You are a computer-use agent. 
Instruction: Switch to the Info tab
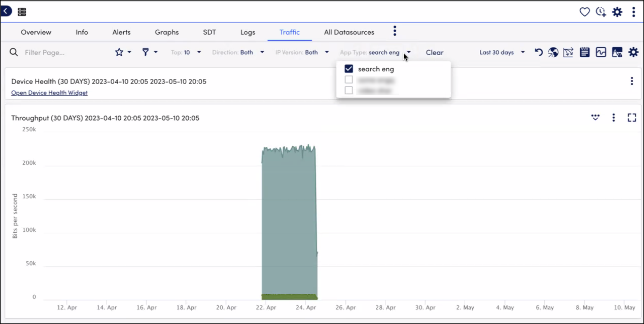[x=82, y=32]
